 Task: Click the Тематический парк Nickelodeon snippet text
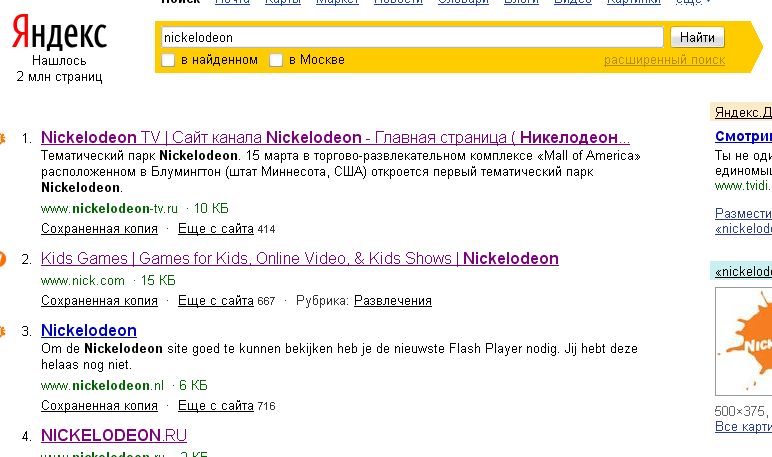(341, 171)
